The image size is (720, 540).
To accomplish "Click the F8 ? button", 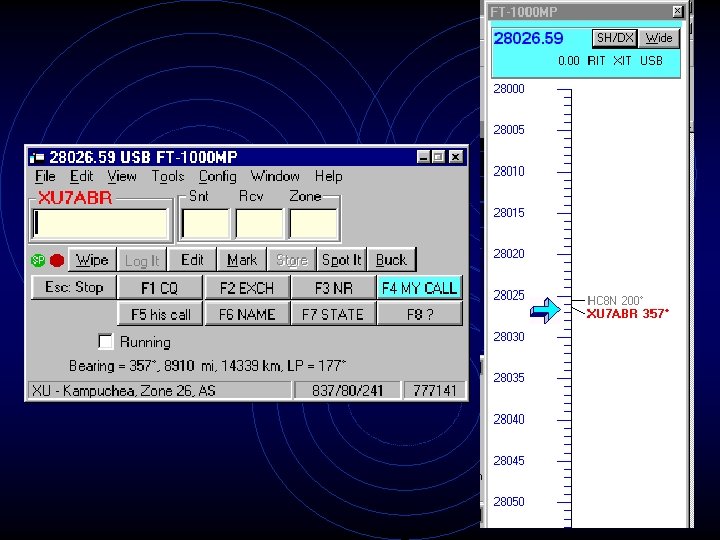I will [x=420, y=314].
